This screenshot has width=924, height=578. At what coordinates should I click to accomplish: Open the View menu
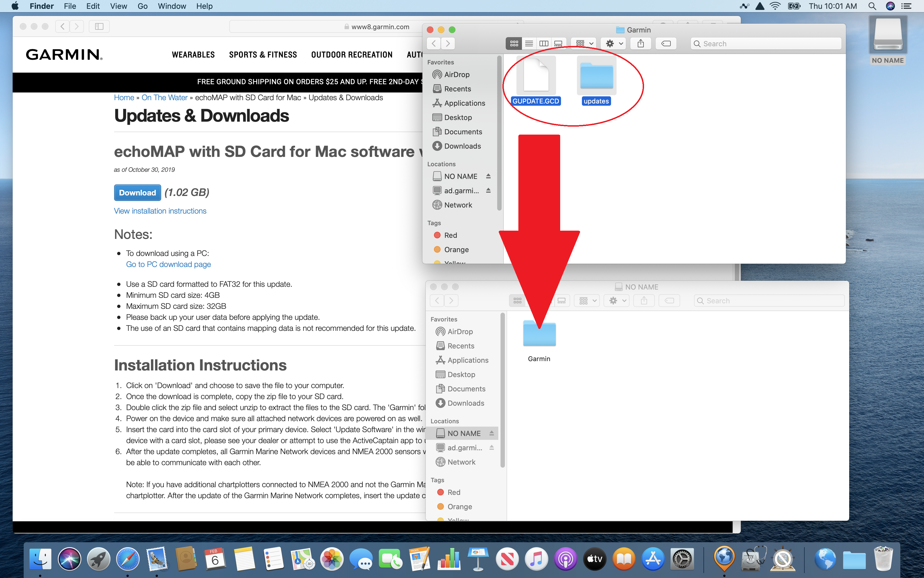tap(118, 6)
